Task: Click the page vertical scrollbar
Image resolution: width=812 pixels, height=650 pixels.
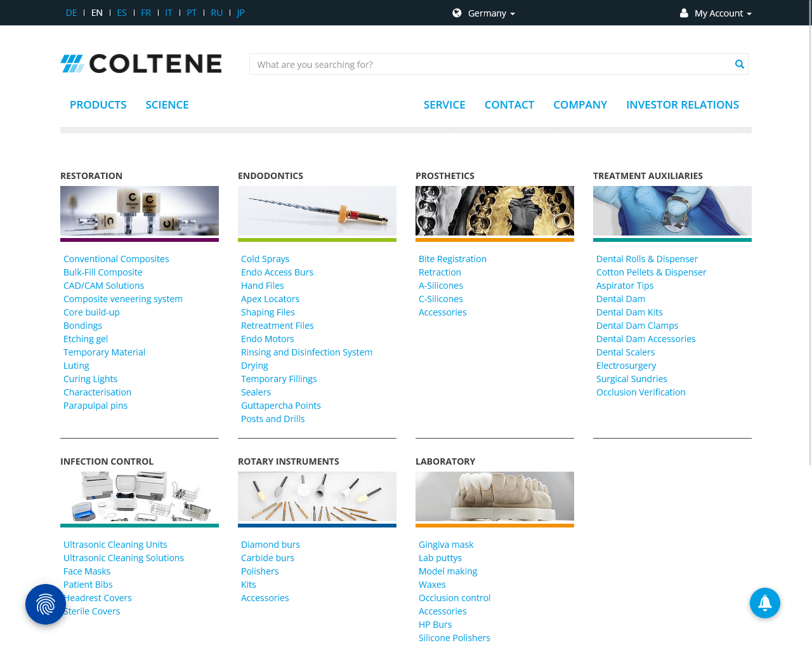Action: coord(809,232)
